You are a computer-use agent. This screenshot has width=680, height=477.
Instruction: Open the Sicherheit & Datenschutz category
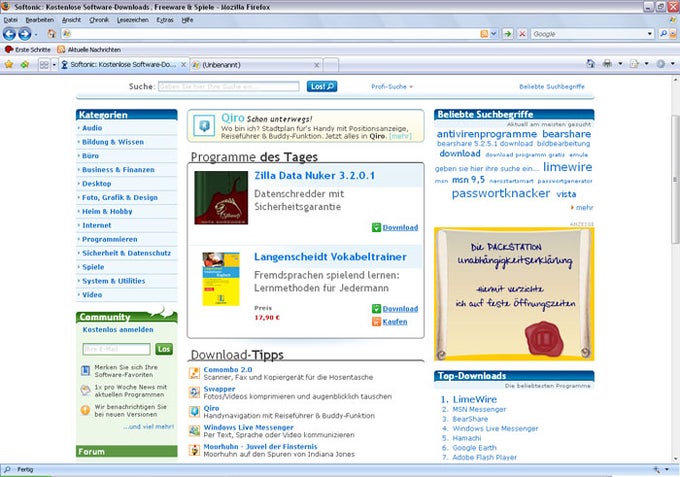pyautogui.click(x=126, y=253)
